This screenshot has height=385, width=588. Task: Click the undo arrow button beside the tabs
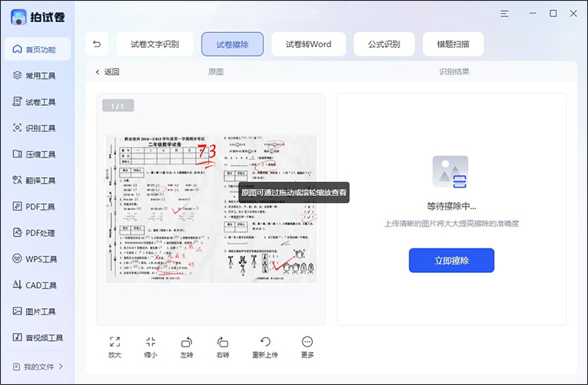coord(97,44)
